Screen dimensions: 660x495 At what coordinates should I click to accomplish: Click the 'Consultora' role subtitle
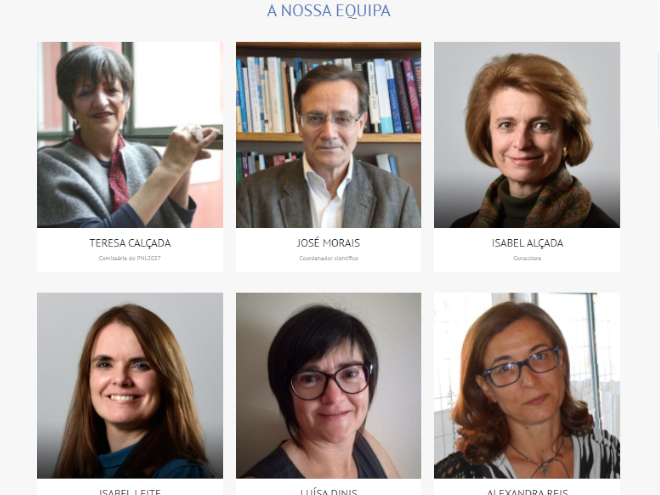pos(527,258)
